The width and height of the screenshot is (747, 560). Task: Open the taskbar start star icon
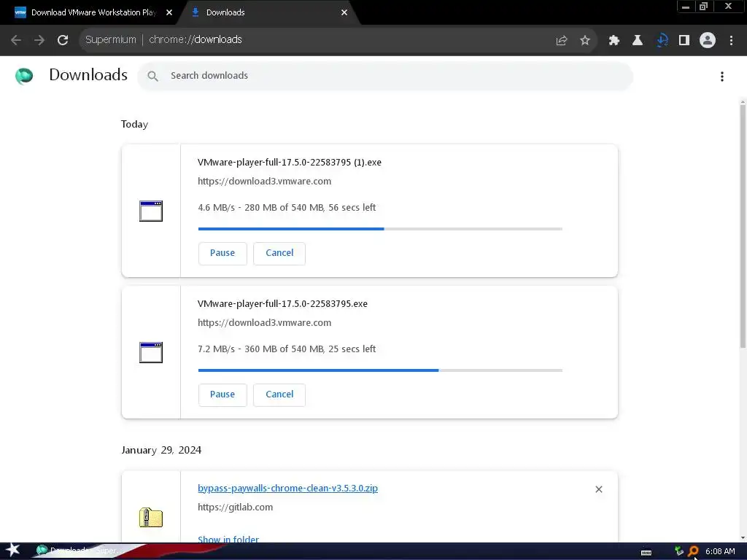[13, 551]
